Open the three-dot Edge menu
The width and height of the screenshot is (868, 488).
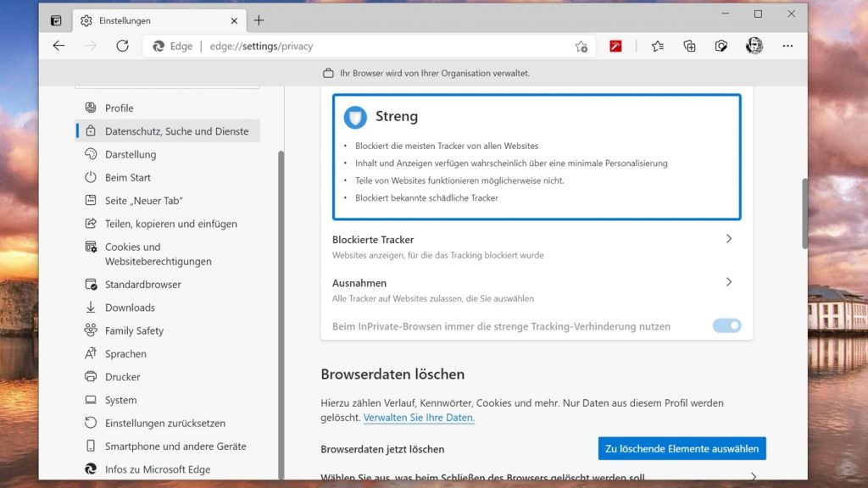click(x=788, y=46)
